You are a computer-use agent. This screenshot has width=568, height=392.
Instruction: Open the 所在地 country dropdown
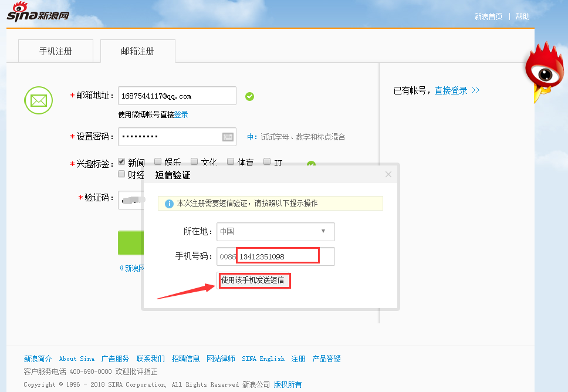(276, 232)
